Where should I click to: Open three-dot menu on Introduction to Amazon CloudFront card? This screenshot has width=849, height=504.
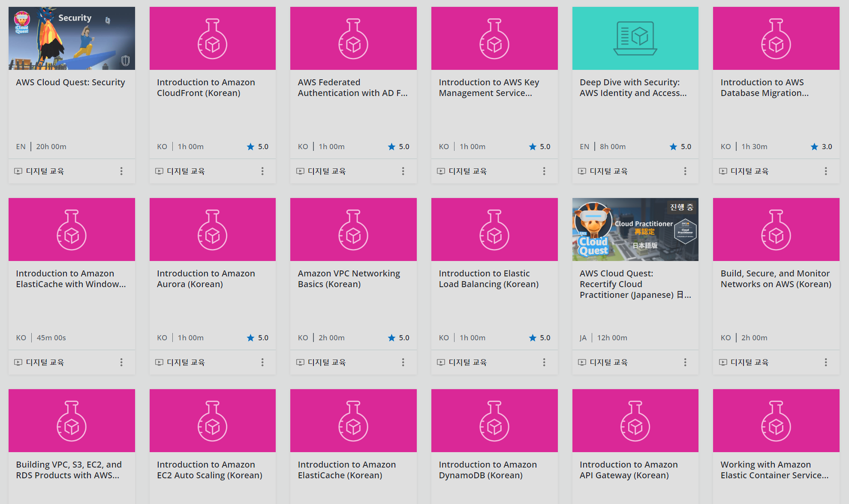click(x=262, y=171)
